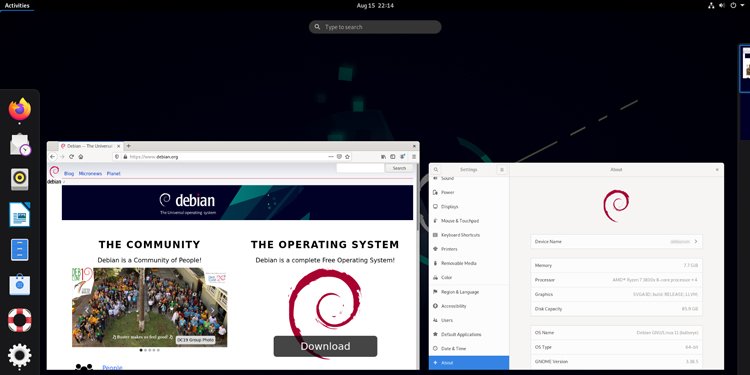Click the Debian site search input
The height and width of the screenshot is (375, 750).
pyautogui.click(x=360, y=168)
